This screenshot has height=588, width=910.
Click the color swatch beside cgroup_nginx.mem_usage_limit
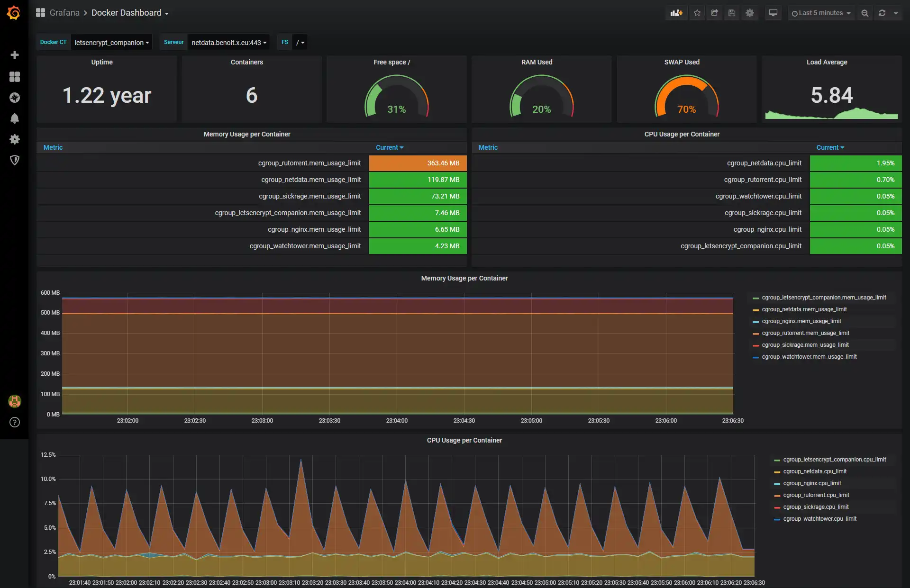coord(756,321)
